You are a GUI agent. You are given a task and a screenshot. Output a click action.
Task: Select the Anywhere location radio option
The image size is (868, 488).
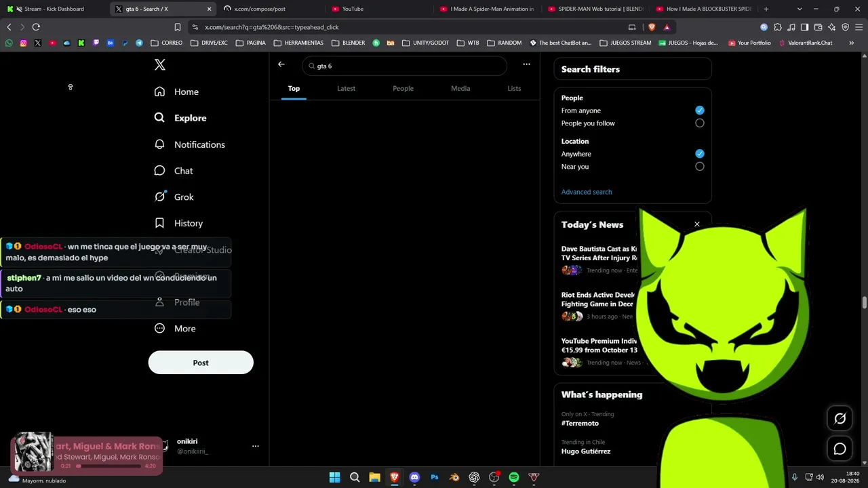[x=700, y=154]
